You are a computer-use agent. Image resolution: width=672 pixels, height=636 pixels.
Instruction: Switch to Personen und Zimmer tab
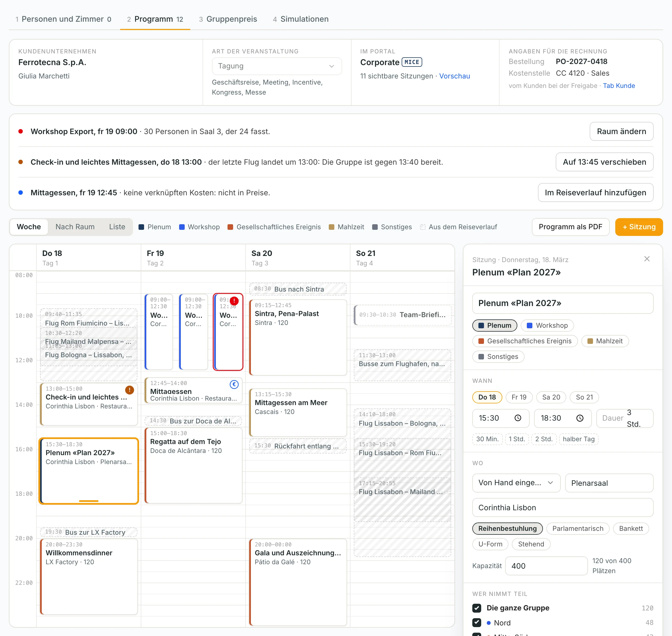point(63,19)
